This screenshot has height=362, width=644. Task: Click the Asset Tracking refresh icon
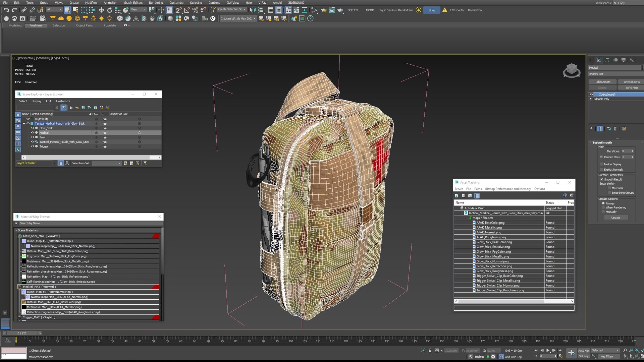pyautogui.click(x=457, y=196)
